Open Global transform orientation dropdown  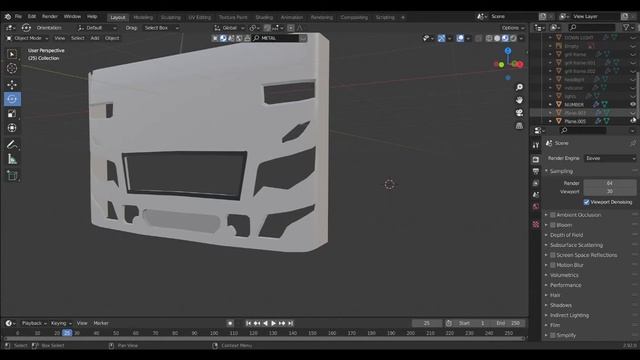[x=229, y=28]
